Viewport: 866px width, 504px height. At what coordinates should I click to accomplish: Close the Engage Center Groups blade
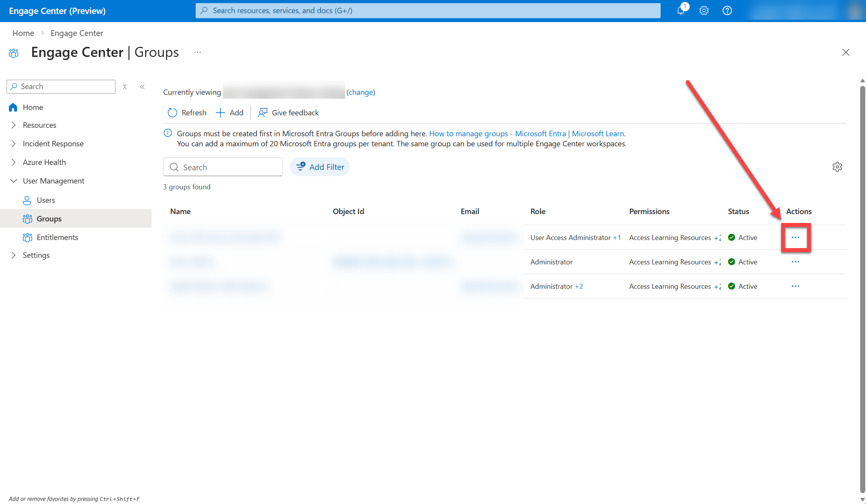[x=846, y=52]
